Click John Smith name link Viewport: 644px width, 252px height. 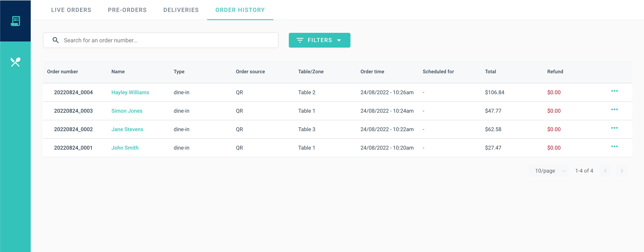point(125,148)
